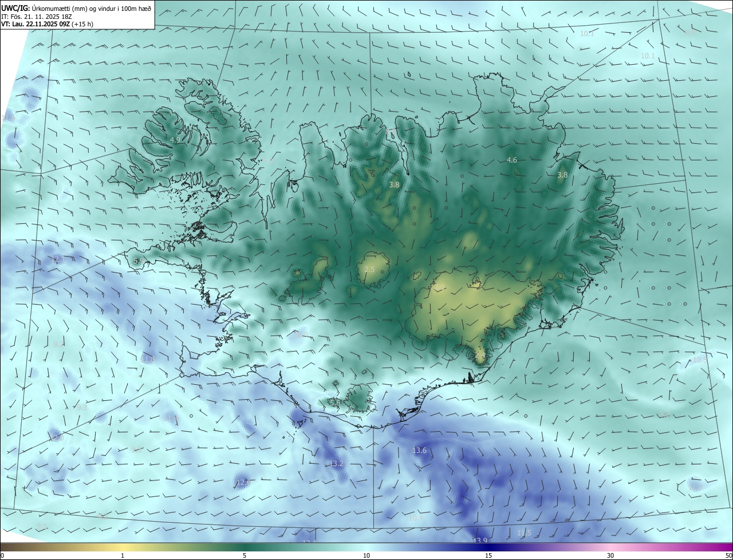Click the 10 tick on the colorbar
The height and width of the screenshot is (560, 733).
click(366, 555)
